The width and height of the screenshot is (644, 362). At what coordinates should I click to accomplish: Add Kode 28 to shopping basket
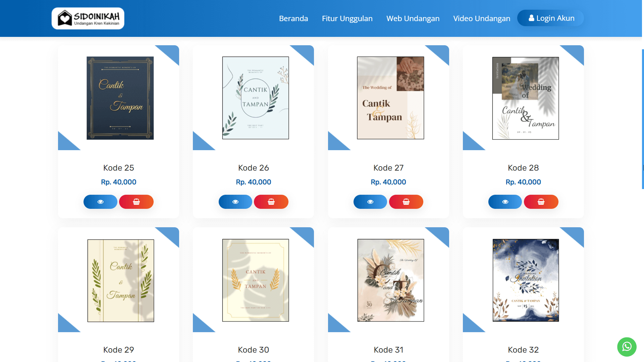point(541,202)
